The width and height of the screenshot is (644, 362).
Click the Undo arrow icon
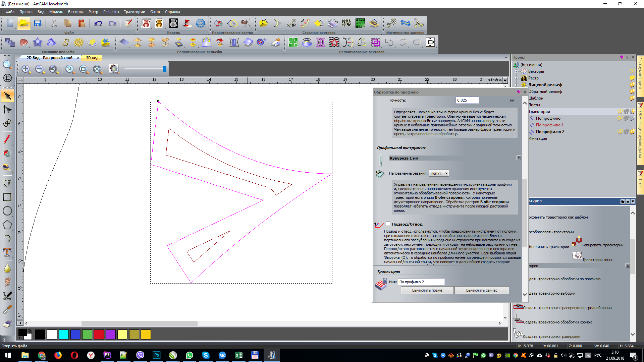click(x=98, y=23)
